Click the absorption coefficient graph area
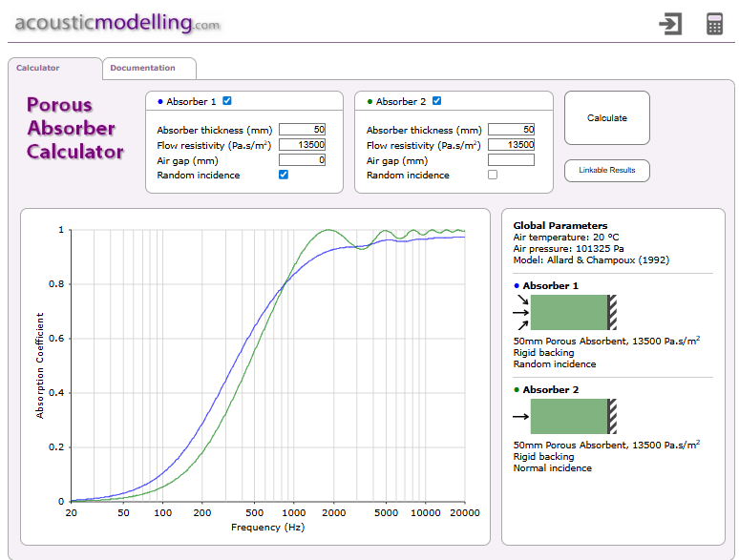Screen dimensions: 739x560 pyautogui.click(x=267, y=363)
